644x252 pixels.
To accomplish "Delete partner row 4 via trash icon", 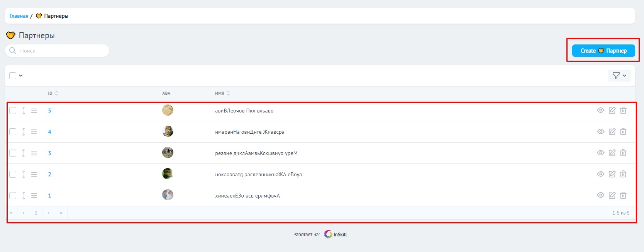I will [623, 132].
